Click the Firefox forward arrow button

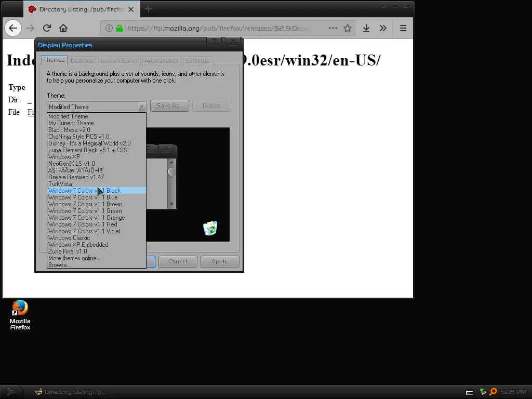tap(30, 28)
